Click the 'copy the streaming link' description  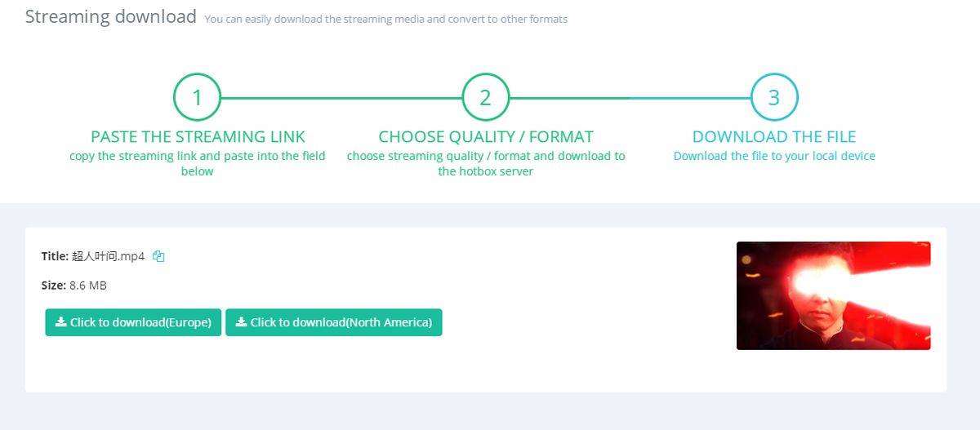pos(198,163)
